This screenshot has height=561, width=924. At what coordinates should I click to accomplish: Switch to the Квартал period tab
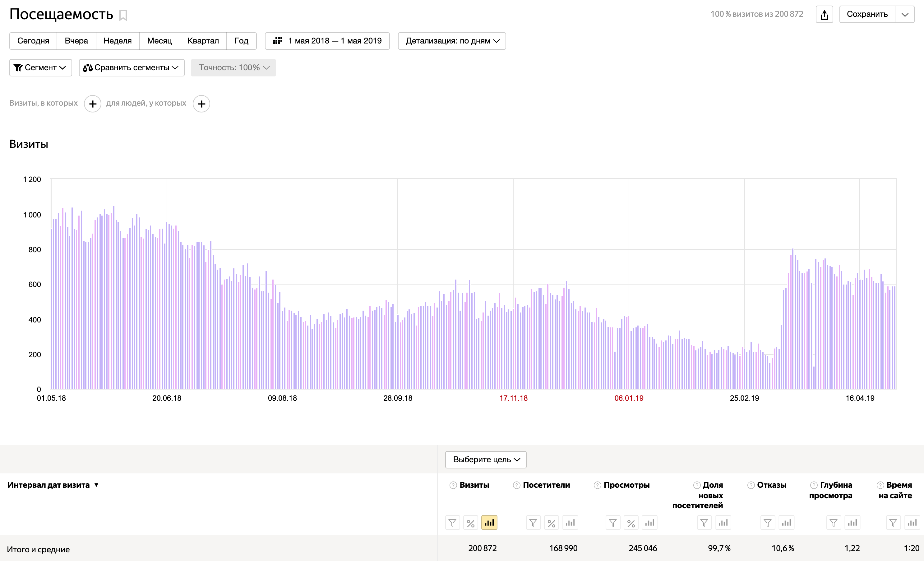pos(203,41)
